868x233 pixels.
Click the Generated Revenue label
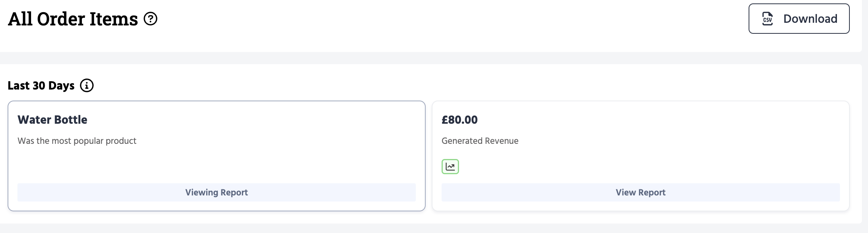tap(480, 141)
